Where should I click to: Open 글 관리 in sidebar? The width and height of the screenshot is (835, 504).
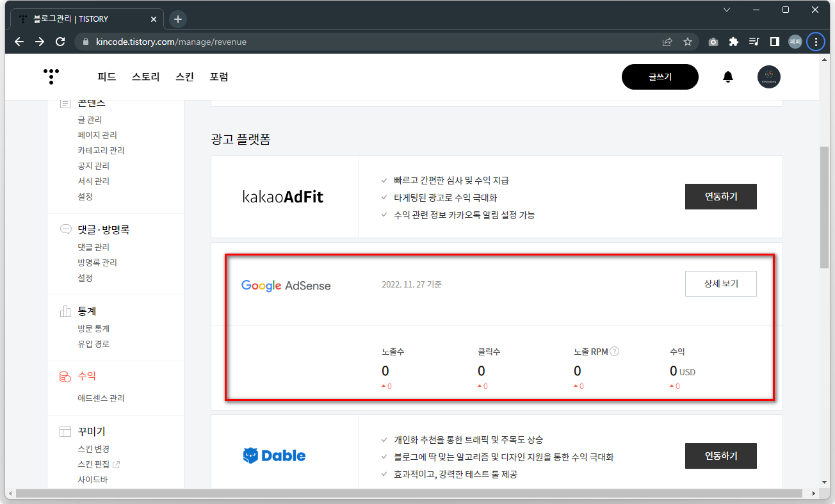pos(90,120)
